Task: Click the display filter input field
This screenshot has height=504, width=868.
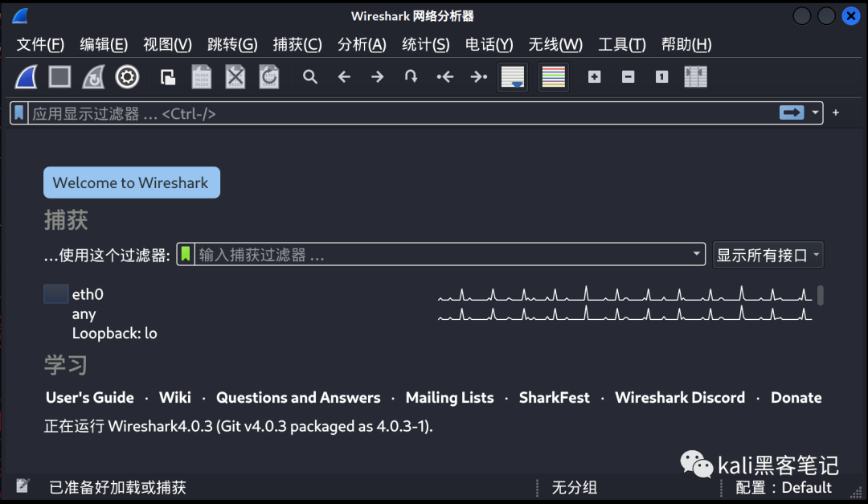Action: click(x=403, y=113)
